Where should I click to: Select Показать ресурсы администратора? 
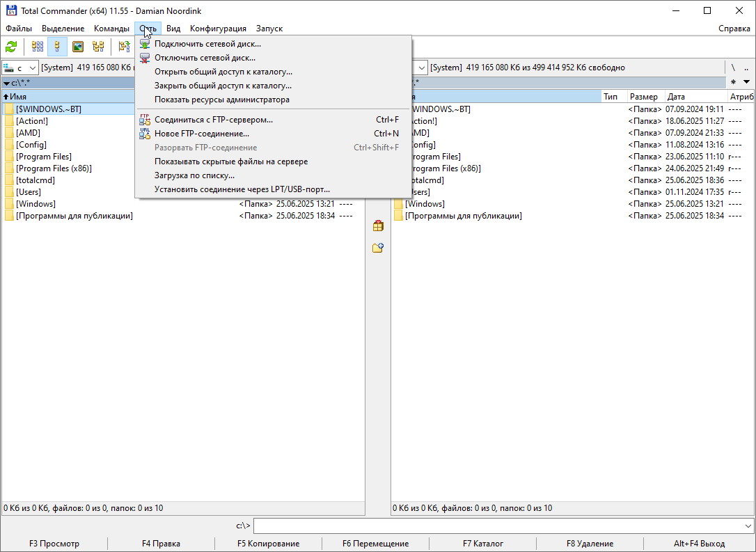[x=274, y=100]
